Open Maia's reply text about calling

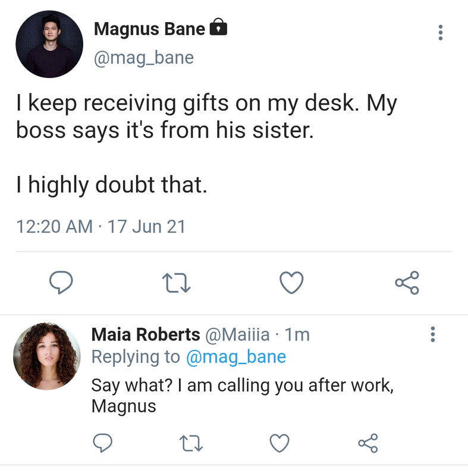coord(242,395)
